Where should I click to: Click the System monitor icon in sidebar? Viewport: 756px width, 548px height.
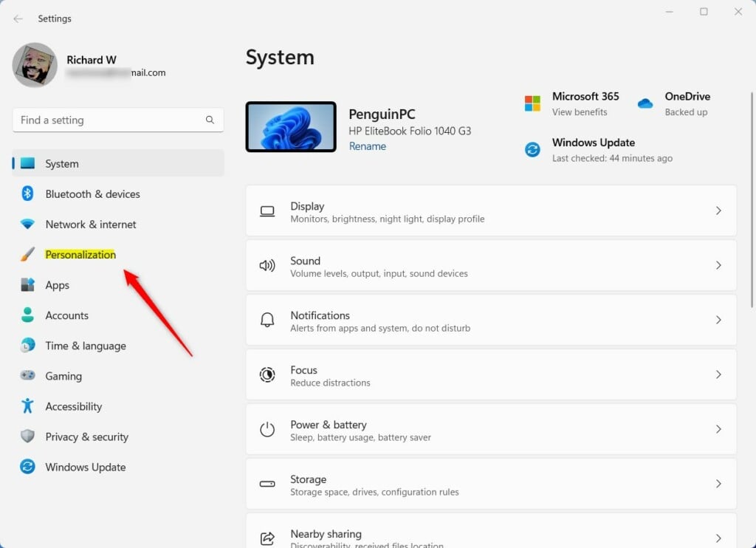click(27, 163)
